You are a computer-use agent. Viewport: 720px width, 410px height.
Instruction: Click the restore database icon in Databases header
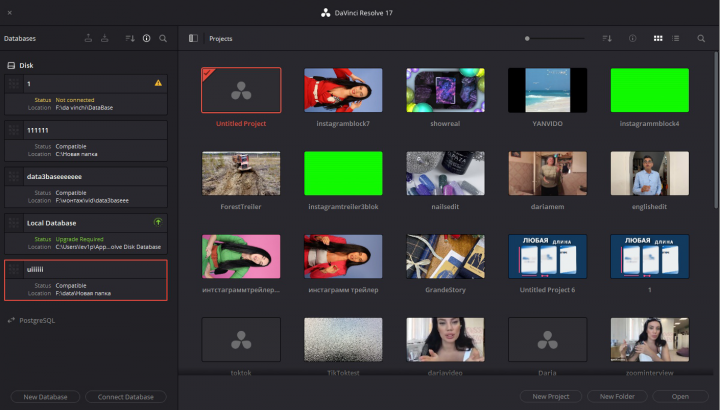(105, 39)
